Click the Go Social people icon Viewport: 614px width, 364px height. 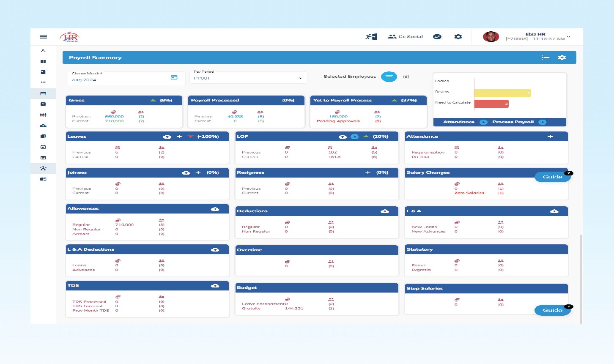[x=392, y=37]
